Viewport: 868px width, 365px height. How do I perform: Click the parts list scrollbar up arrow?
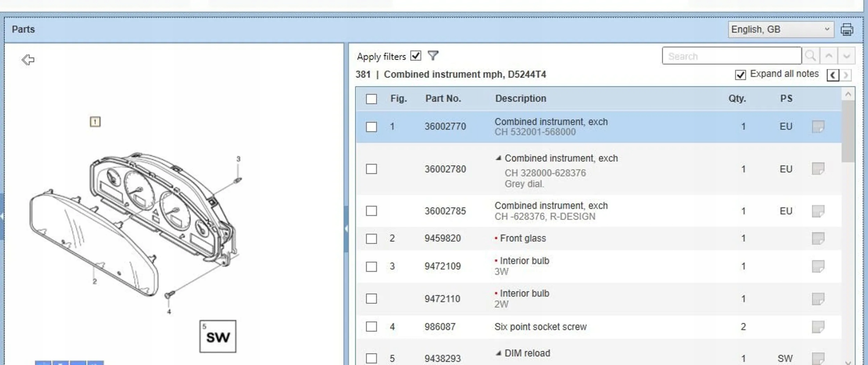(848, 94)
